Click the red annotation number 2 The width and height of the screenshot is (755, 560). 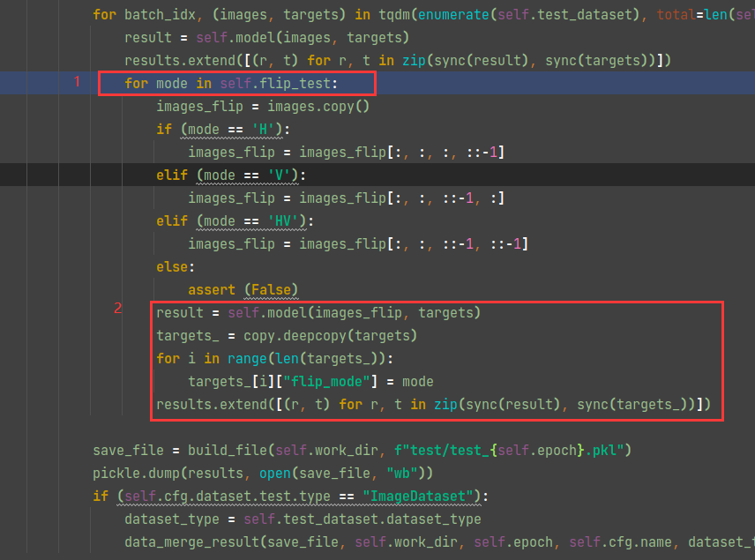click(x=118, y=308)
